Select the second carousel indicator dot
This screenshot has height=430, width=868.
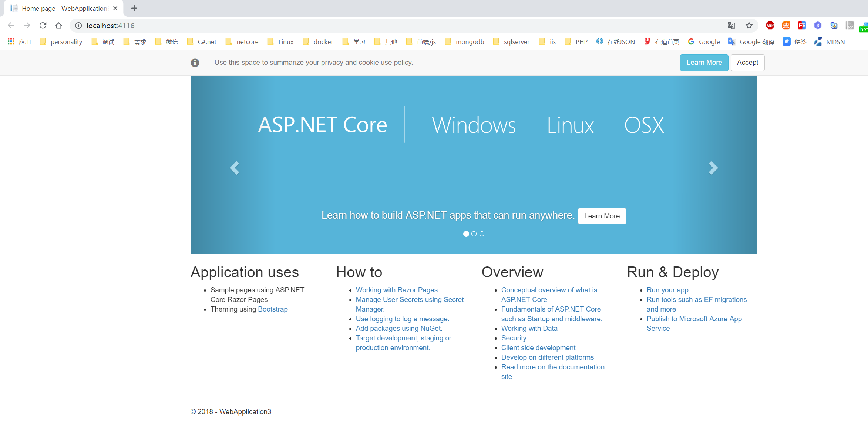point(474,234)
